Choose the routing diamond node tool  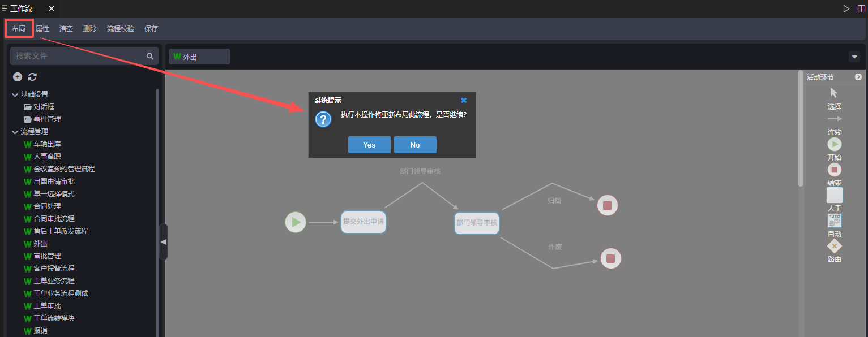pyautogui.click(x=834, y=246)
